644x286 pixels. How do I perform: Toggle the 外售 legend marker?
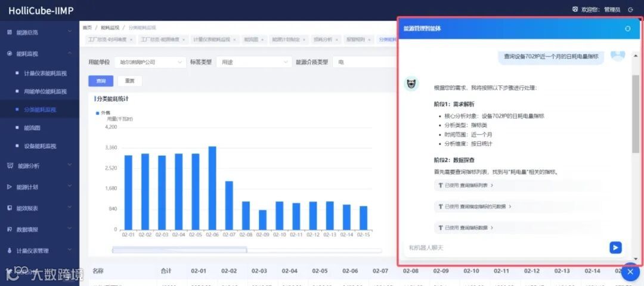97,113
